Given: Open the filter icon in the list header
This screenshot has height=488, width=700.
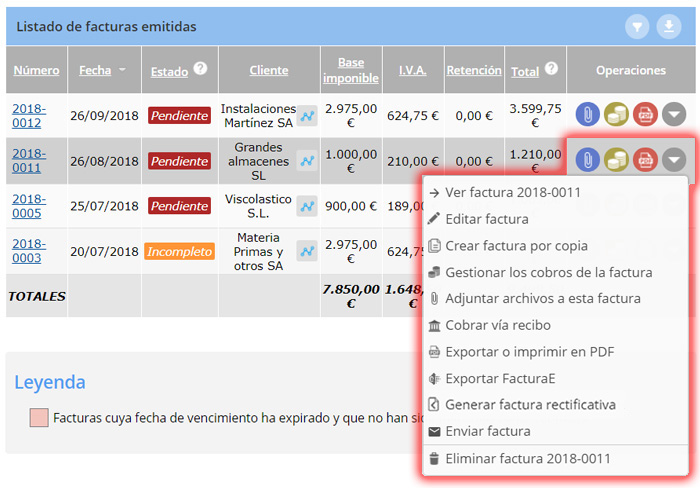Looking at the screenshot, I should (x=637, y=27).
